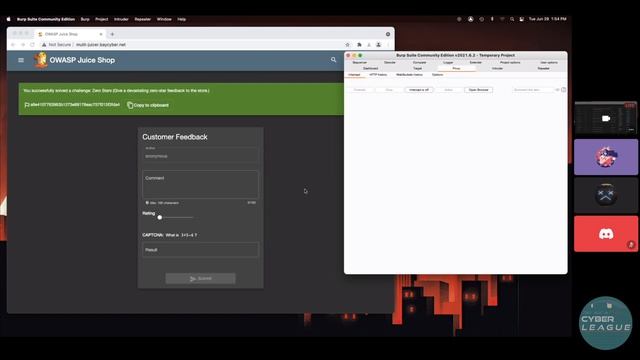Toggle the Intercept is off button
This screenshot has height=360, width=640.
pos(419,90)
